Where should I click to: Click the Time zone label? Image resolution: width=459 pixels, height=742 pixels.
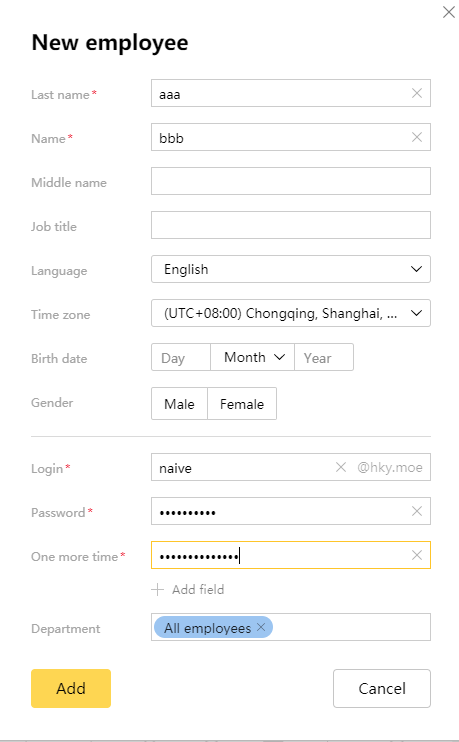(x=61, y=315)
